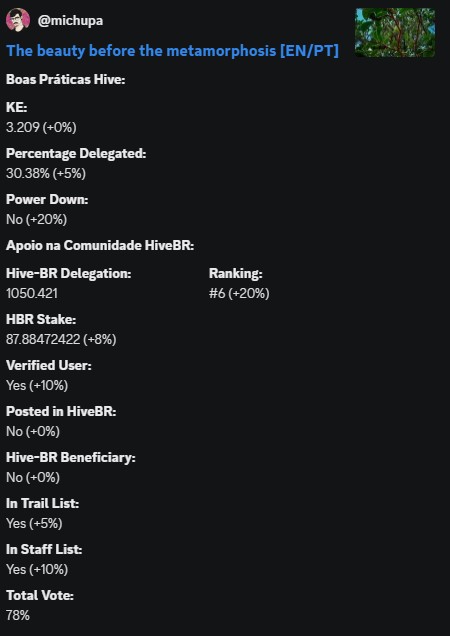Open the green foliage thumbnail image
The image size is (450, 636).
[x=395, y=32]
